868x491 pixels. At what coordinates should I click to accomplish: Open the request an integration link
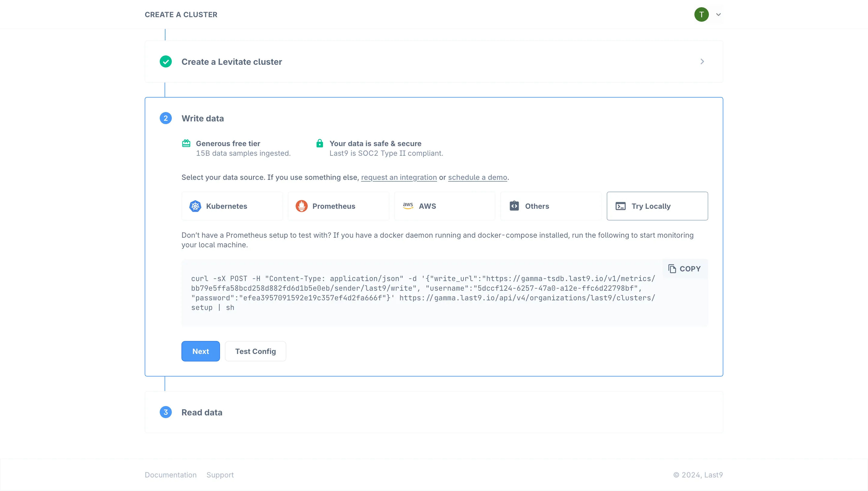(399, 177)
